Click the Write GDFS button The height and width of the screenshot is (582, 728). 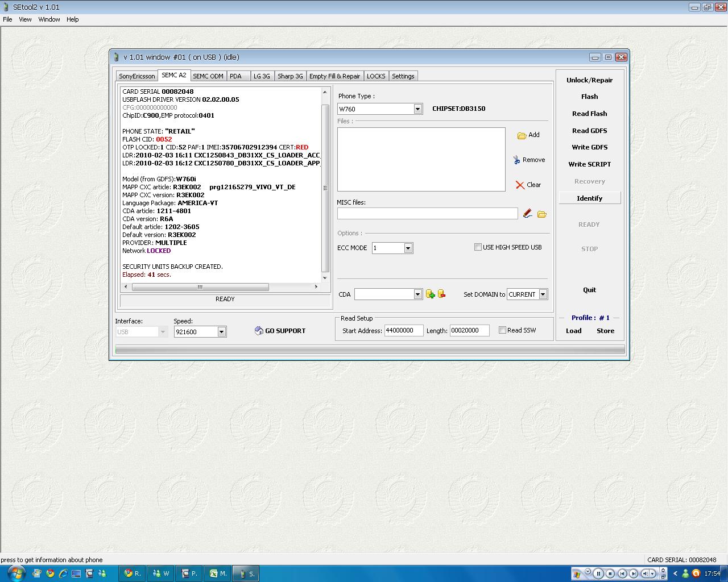[589, 147]
